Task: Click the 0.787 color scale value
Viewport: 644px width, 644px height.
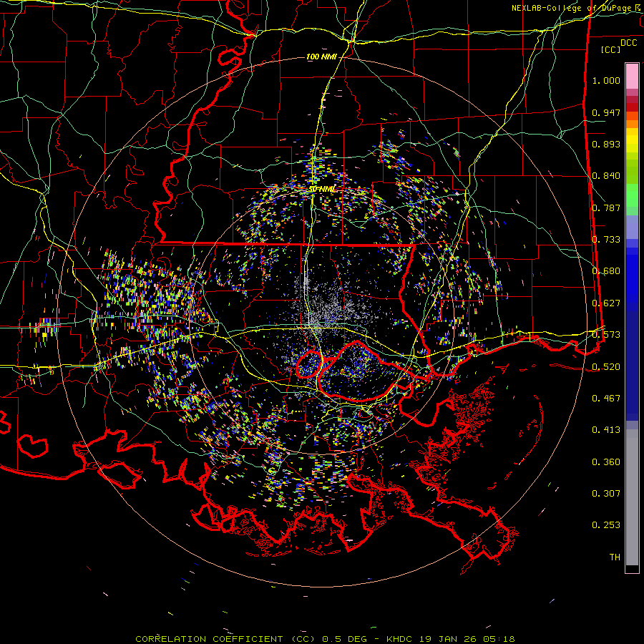Action: [606, 208]
